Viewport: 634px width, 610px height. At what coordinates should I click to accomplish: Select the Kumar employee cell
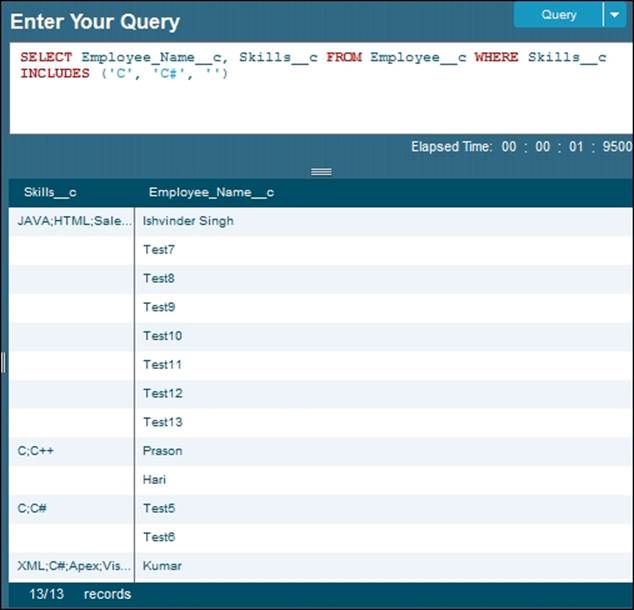[x=162, y=566]
